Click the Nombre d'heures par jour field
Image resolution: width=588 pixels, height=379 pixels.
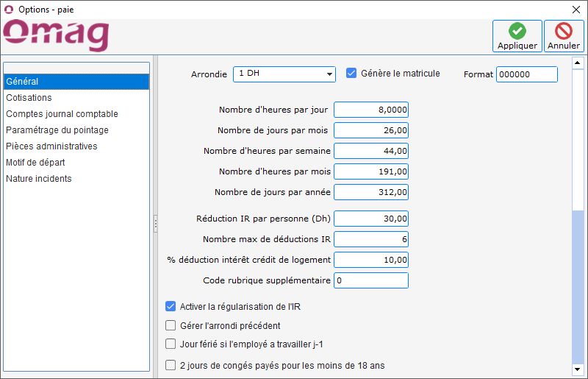coord(370,110)
